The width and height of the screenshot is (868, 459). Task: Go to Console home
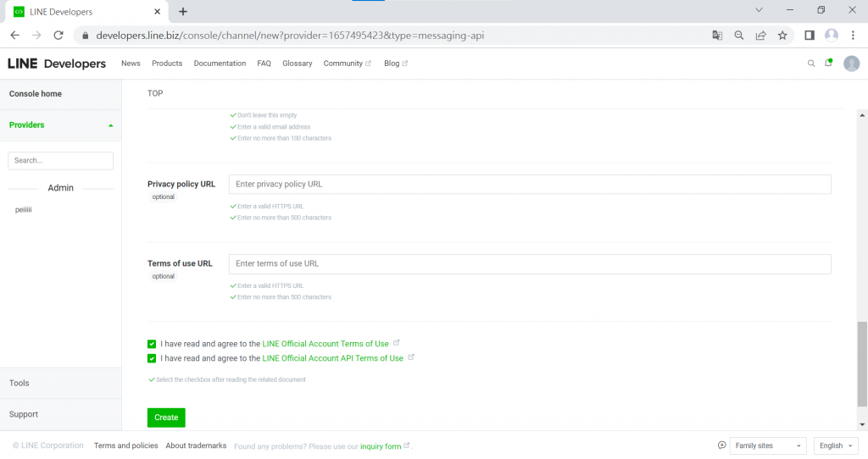pyautogui.click(x=36, y=94)
